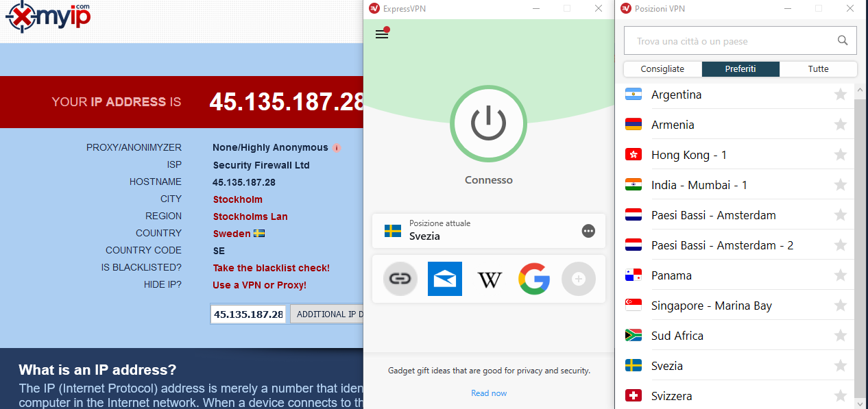
Task: Toggle favorite star for Svizzera
Action: tap(841, 396)
